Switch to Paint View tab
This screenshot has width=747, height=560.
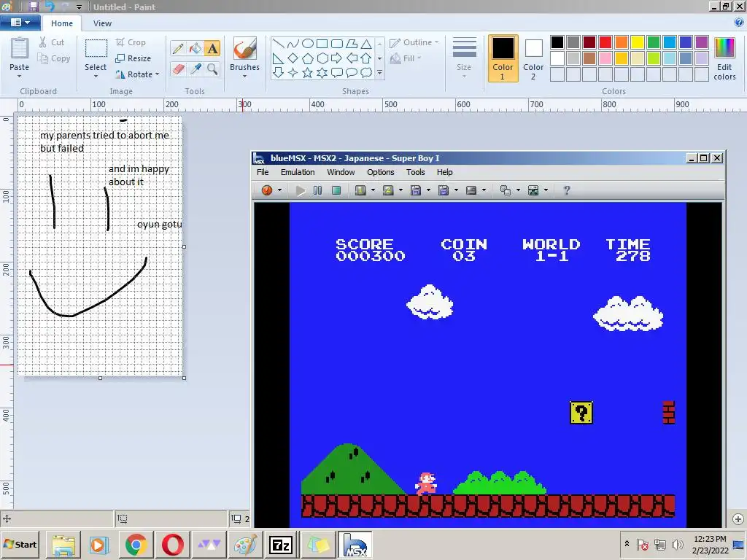(x=102, y=23)
